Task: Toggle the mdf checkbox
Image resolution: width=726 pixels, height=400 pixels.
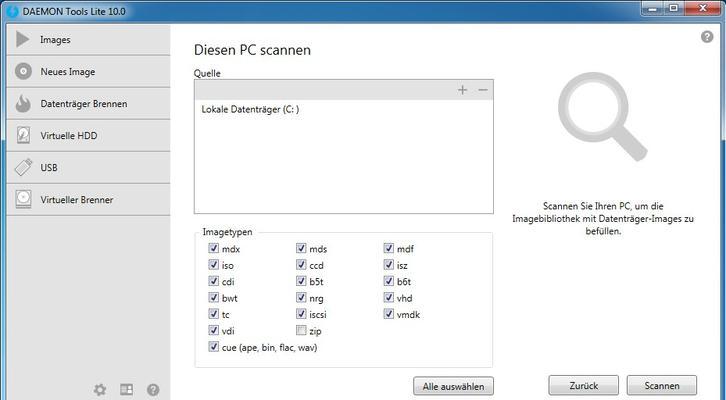Action: (388, 248)
